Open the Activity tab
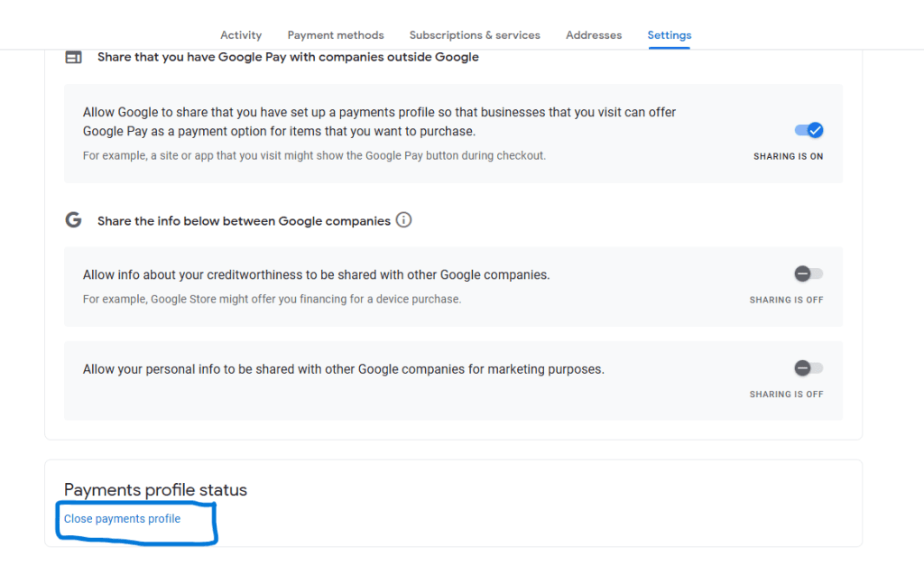Image resolution: width=924 pixels, height=575 pixels. point(241,35)
